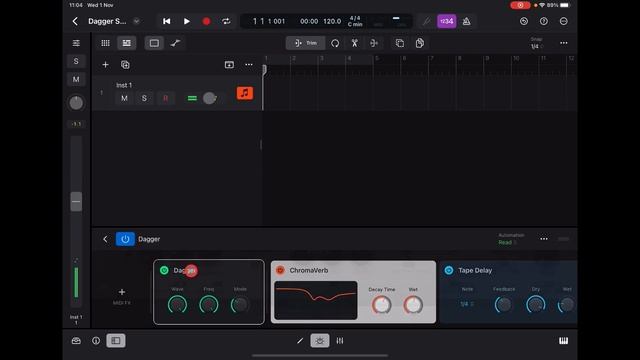Toggle the tuner icon
The width and height of the screenshot is (640, 360).
pyautogui.click(x=426, y=21)
